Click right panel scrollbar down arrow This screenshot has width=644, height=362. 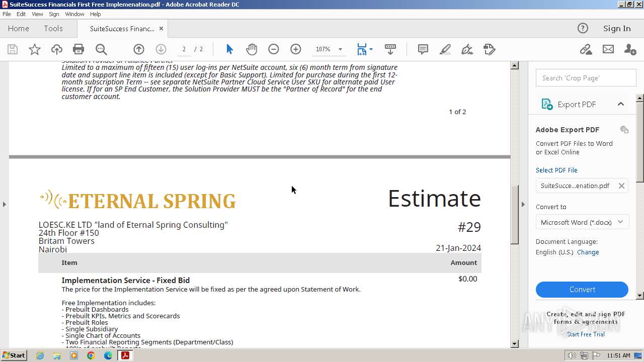coord(640,296)
